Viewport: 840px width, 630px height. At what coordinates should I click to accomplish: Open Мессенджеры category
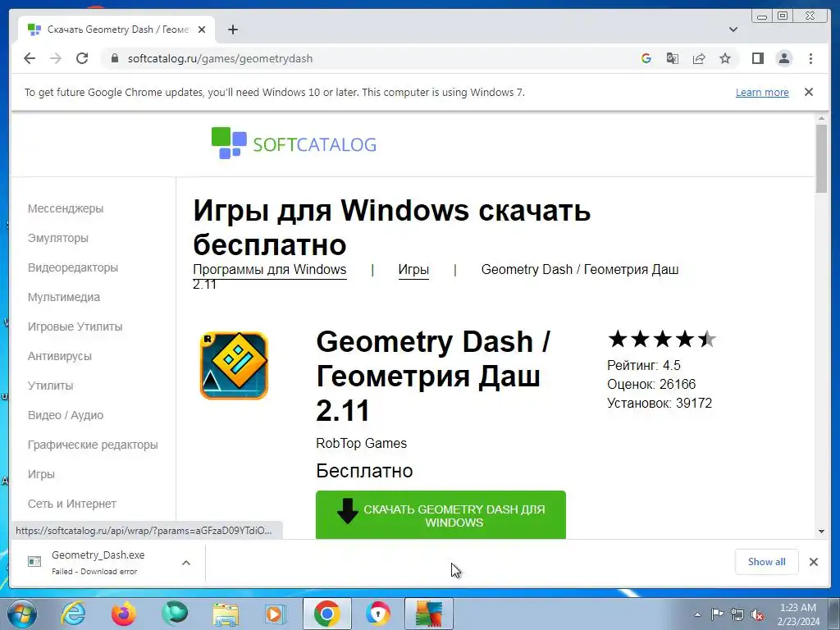pyautogui.click(x=66, y=208)
